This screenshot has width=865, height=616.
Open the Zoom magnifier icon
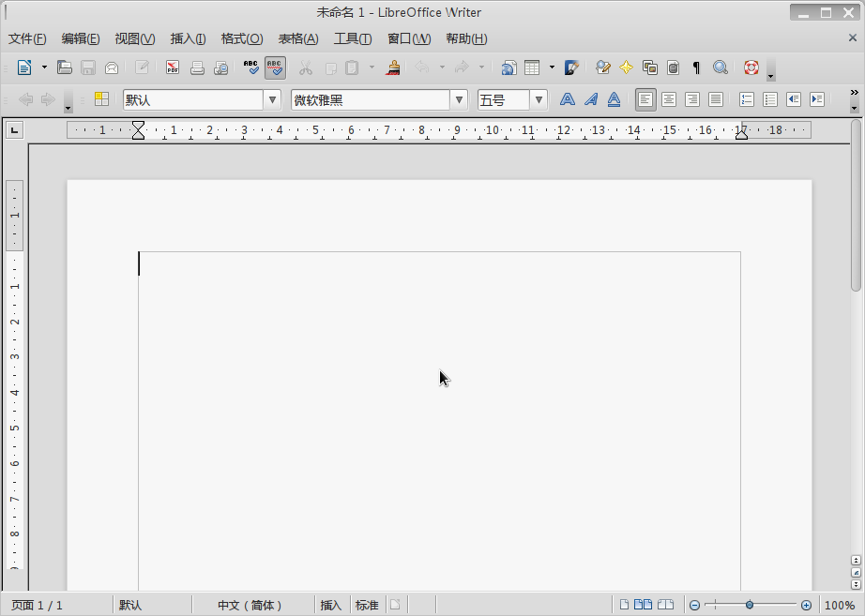coord(720,68)
